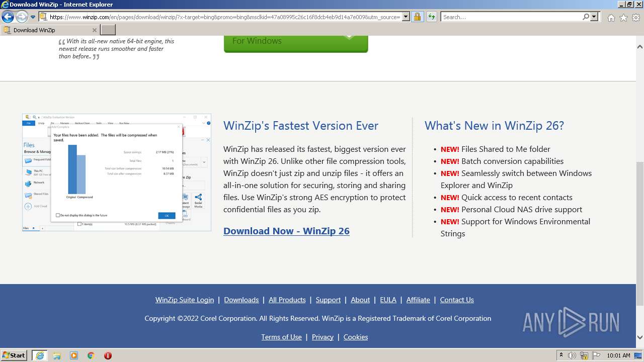Screen dimensions: 644x362
Task: Open the All Products footer link
Action: tap(287, 300)
